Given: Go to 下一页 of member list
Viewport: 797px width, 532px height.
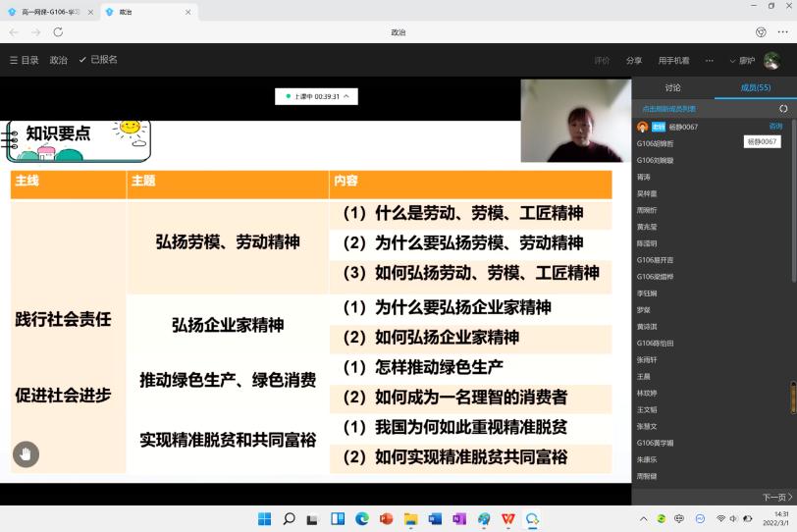Looking at the screenshot, I should point(776,497).
